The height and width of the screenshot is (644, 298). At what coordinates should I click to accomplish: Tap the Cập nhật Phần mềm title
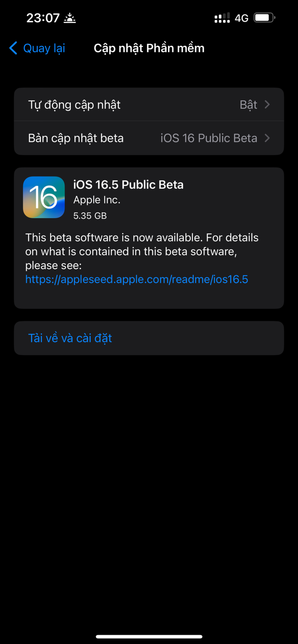(x=149, y=48)
